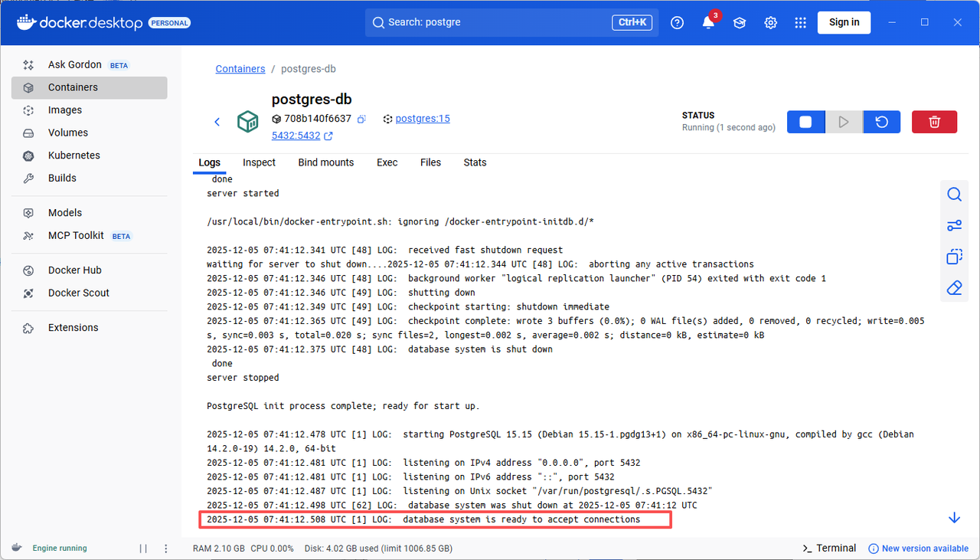
Task: Switch to the Stats tab
Action: point(475,162)
